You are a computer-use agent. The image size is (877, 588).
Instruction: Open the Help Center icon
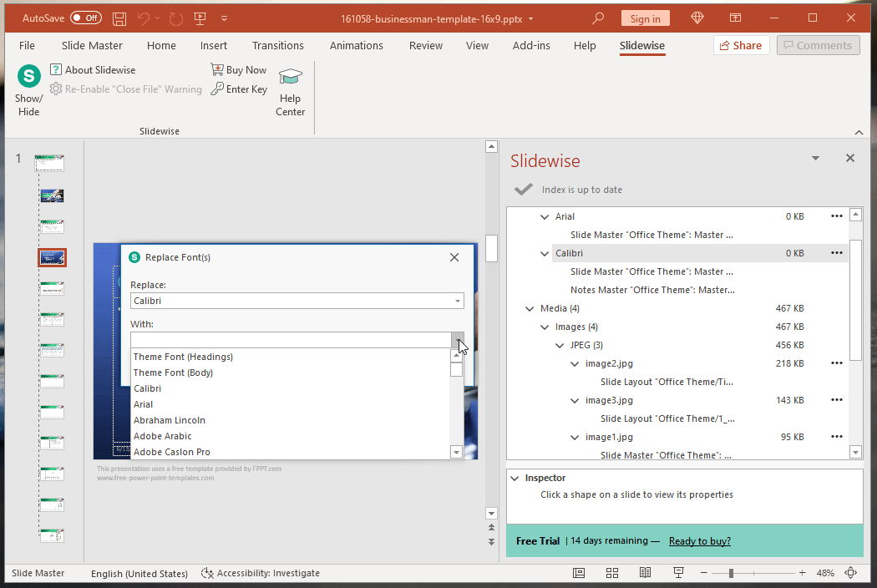pos(290,78)
